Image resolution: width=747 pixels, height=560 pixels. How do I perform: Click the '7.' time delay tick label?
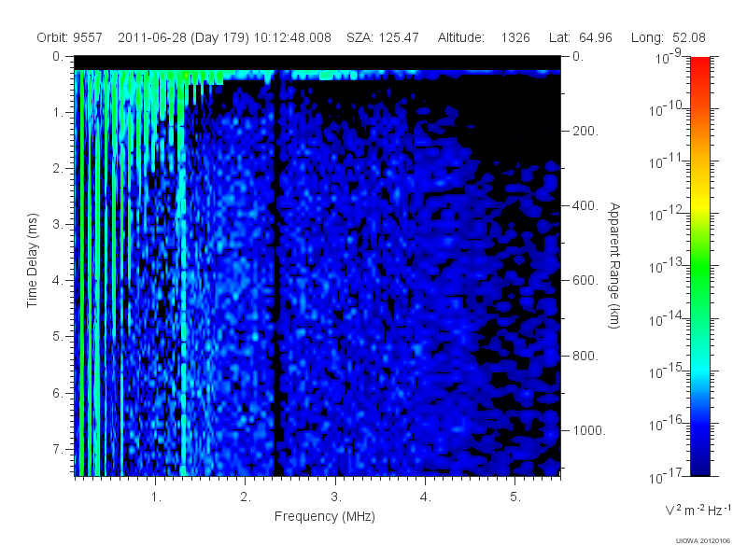[58, 449]
